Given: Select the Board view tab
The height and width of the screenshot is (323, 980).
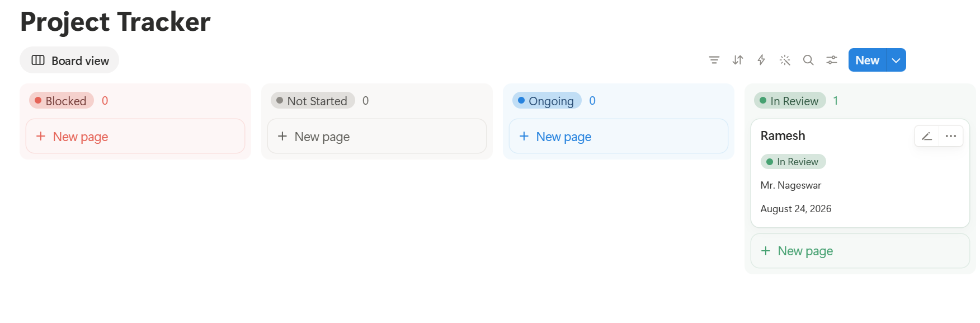Looking at the screenshot, I should (x=69, y=60).
